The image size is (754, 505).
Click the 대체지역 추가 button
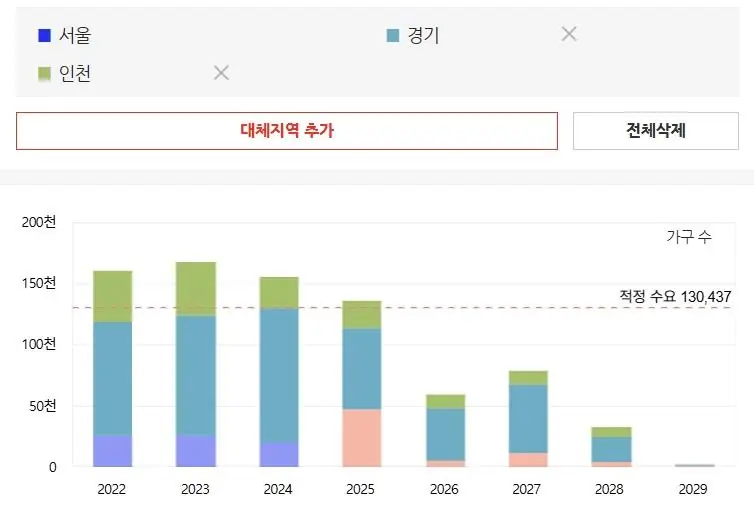pyautogui.click(x=286, y=131)
